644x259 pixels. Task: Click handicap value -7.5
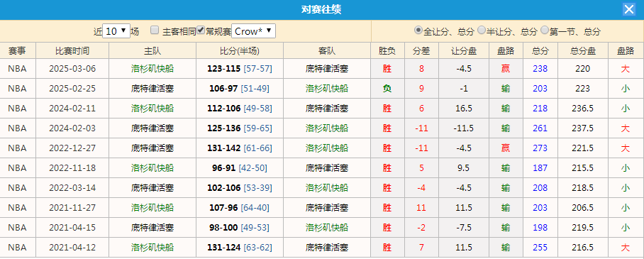464,227
